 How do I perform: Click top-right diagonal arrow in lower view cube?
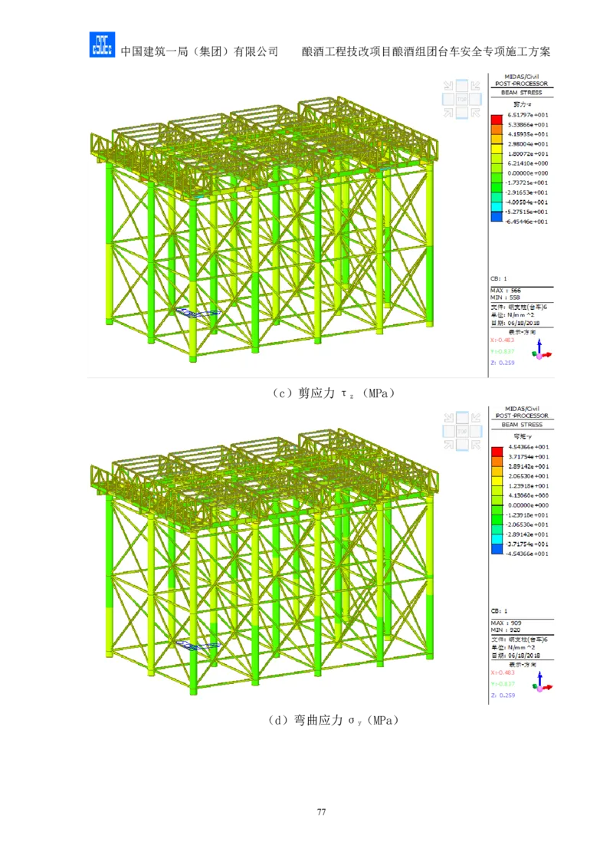[476, 418]
